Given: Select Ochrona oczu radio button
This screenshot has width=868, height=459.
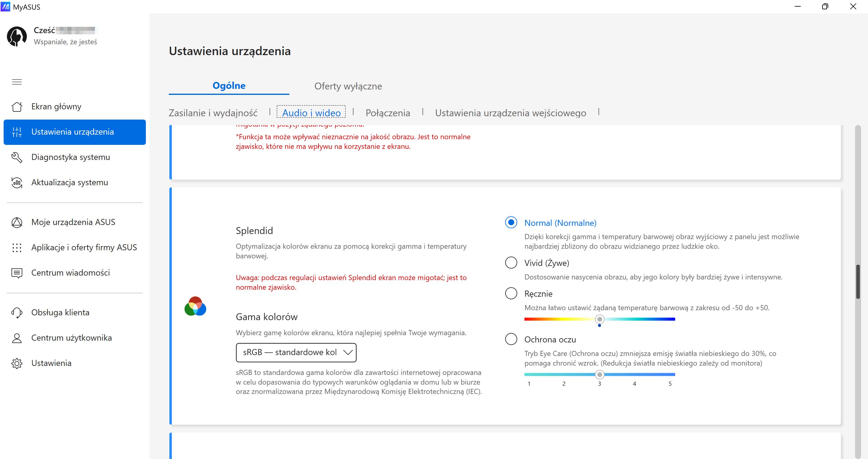Looking at the screenshot, I should coord(511,339).
